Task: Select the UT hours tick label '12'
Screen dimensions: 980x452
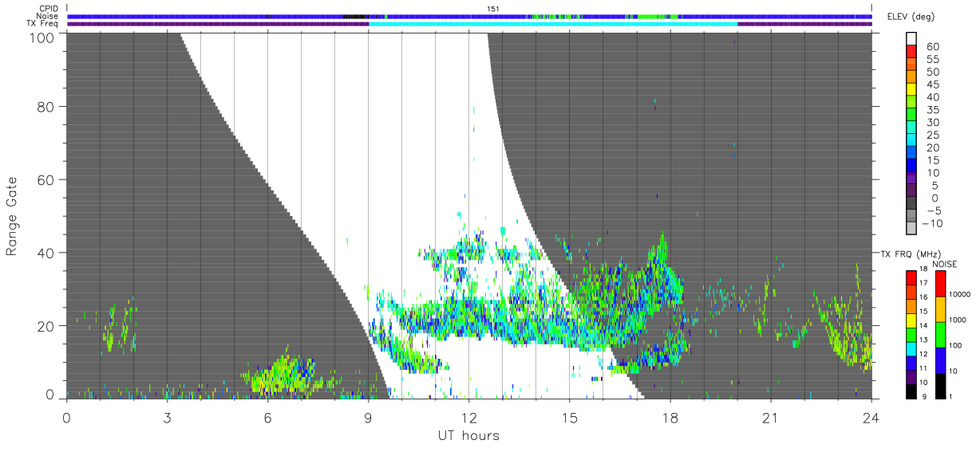Action: (468, 418)
